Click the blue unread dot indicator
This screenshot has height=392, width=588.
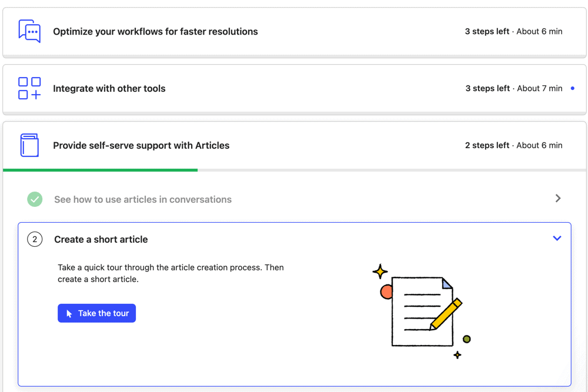click(573, 88)
